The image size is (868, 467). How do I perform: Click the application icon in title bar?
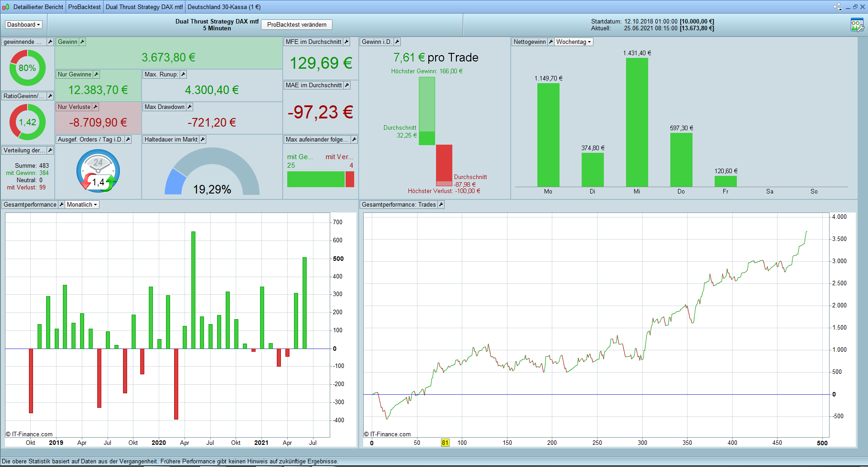point(6,7)
